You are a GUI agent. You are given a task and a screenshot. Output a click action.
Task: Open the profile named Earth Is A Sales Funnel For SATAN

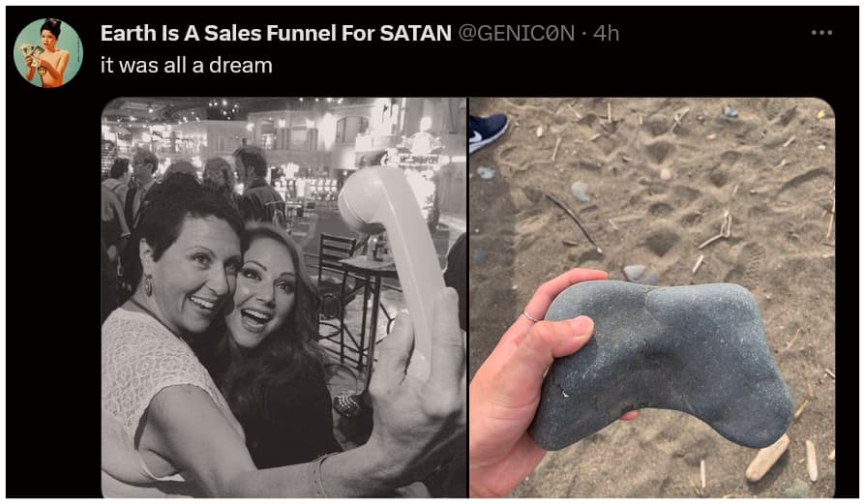tap(276, 33)
